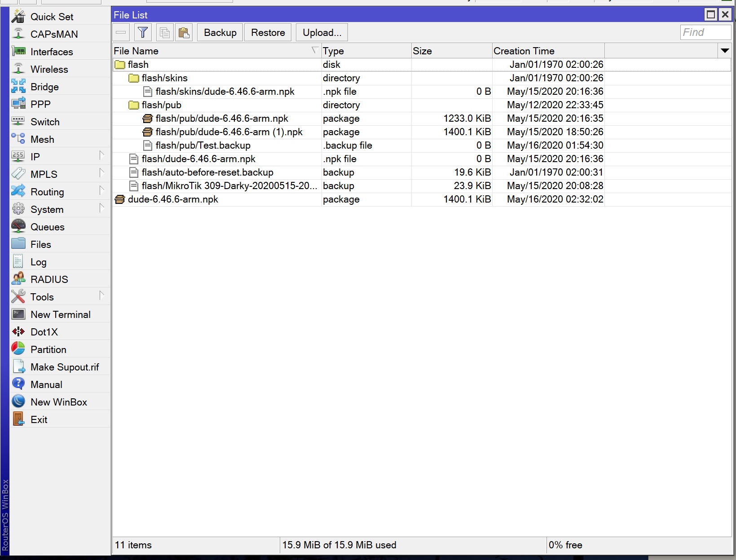Viewport: 736px width, 560px height.
Task: Open the New Terminal menu item
Action: pyautogui.click(x=61, y=314)
